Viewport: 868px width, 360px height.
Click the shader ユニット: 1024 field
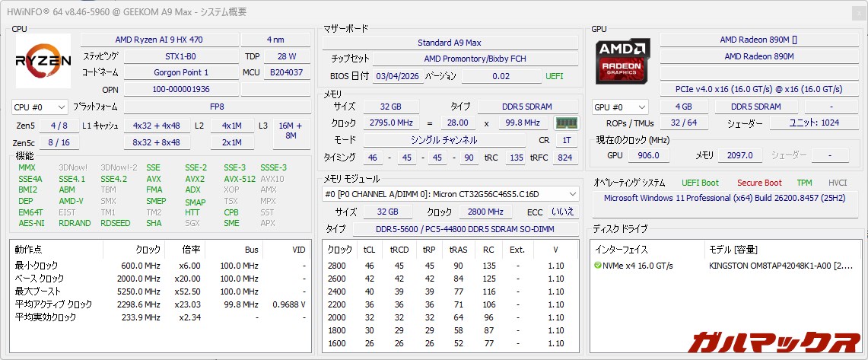pyautogui.click(x=812, y=123)
